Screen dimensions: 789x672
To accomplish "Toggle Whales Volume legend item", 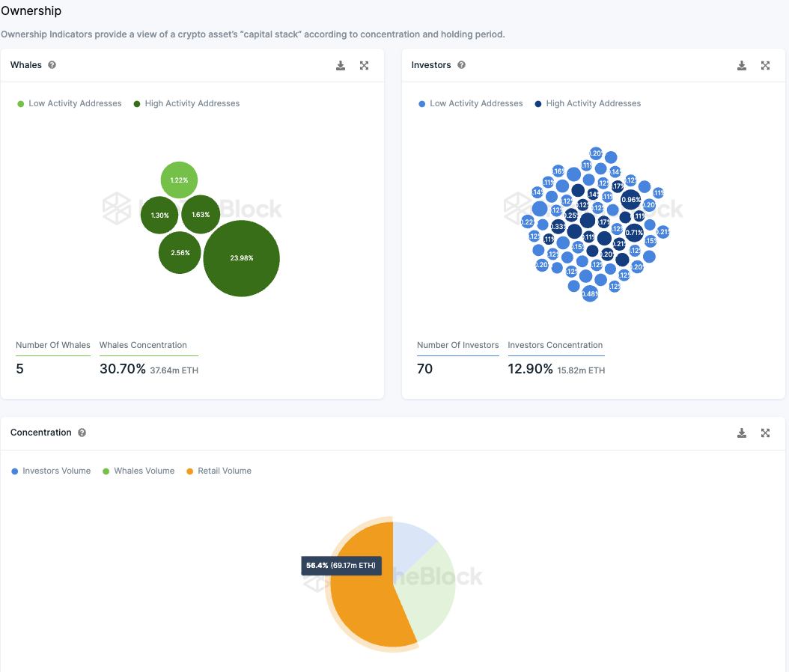I will coord(138,471).
